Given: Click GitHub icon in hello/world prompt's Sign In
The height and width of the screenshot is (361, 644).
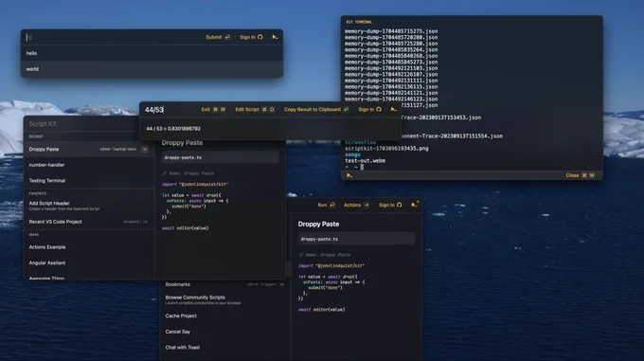Looking at the screenshot, I should 260,37.
